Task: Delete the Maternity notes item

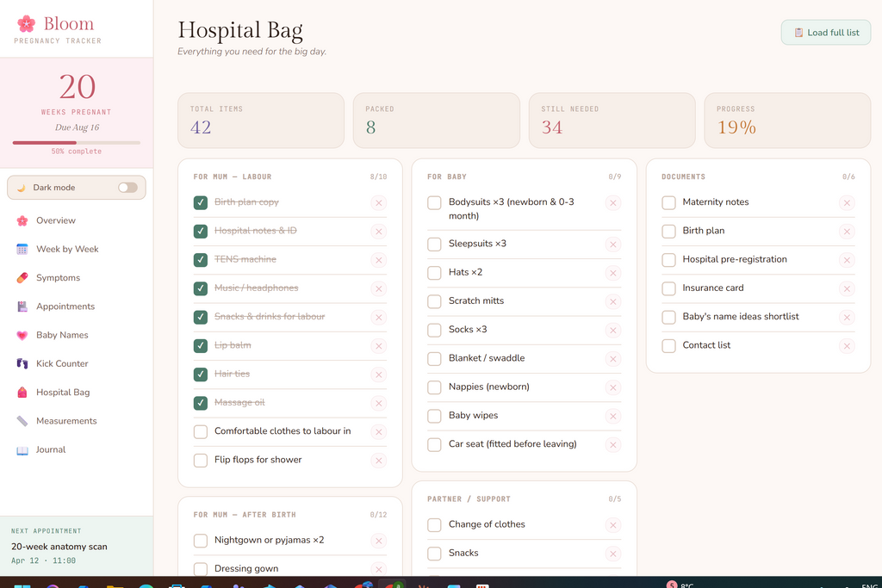Action: pos(847,203)
